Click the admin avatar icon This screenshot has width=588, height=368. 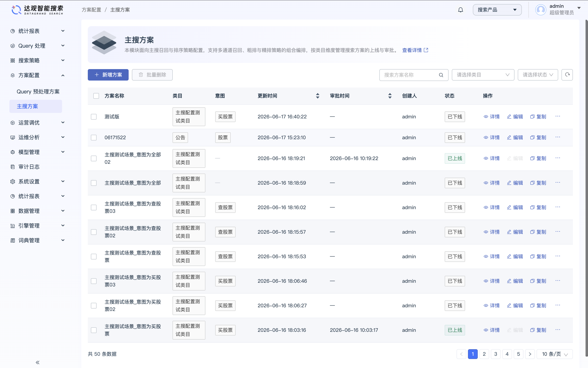pos(541,10)
